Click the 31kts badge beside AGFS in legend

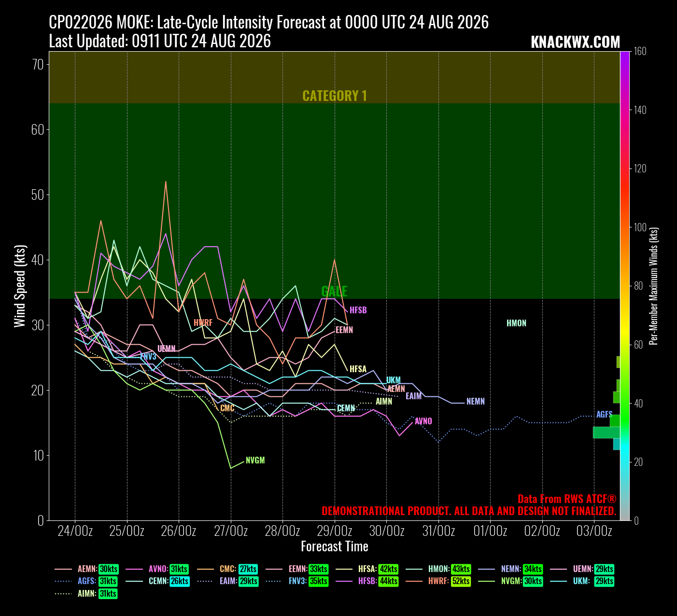[108, 581]
